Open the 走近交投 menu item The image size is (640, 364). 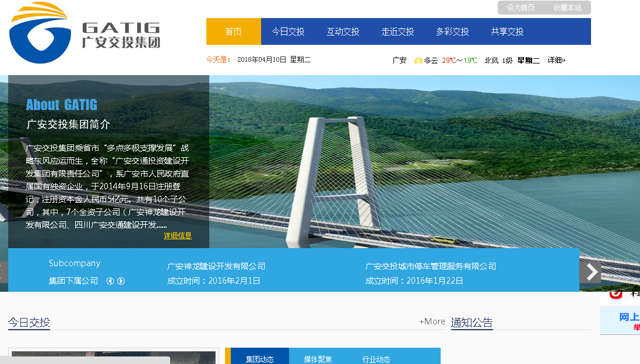398,31
